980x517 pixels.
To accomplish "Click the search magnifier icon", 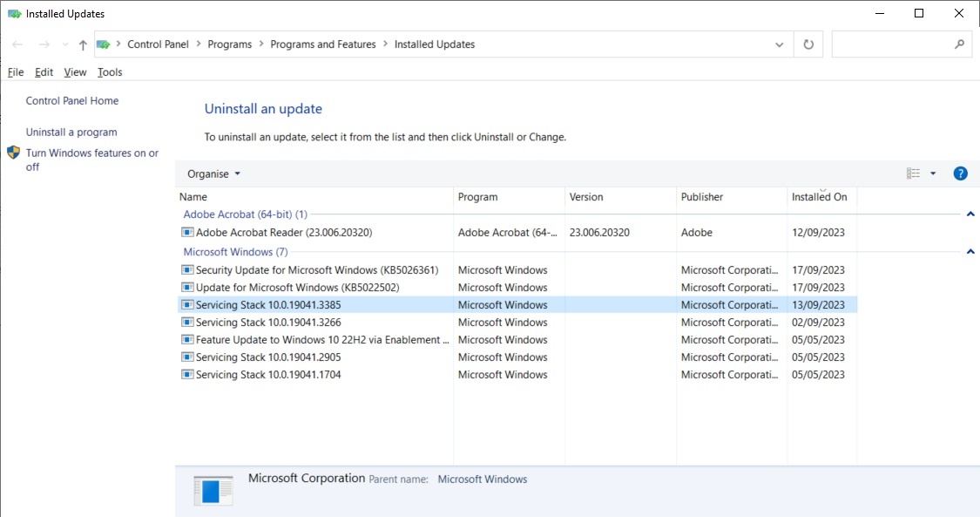I will (960, 44).
